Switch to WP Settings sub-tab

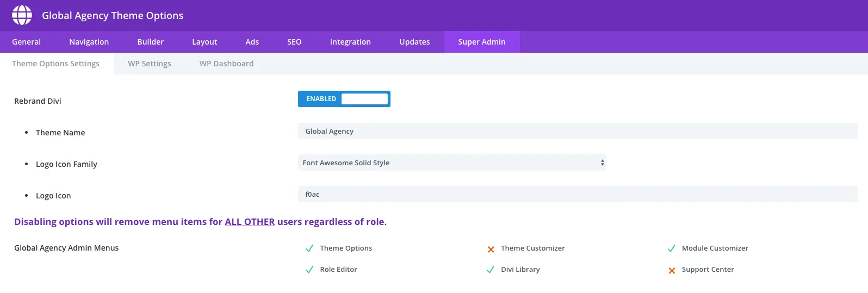[150, 64]
